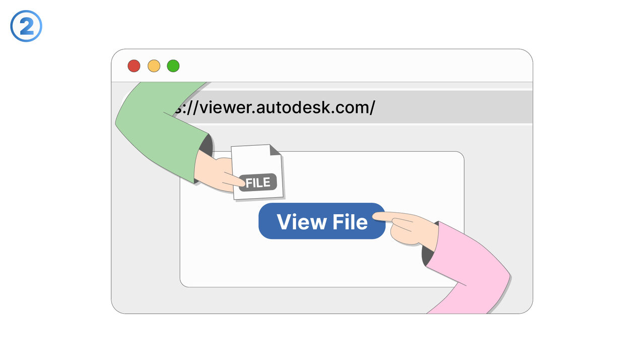Click the folded corner of the document icon
The height and width of the screenshot is (363, 644).
[274, 150]
